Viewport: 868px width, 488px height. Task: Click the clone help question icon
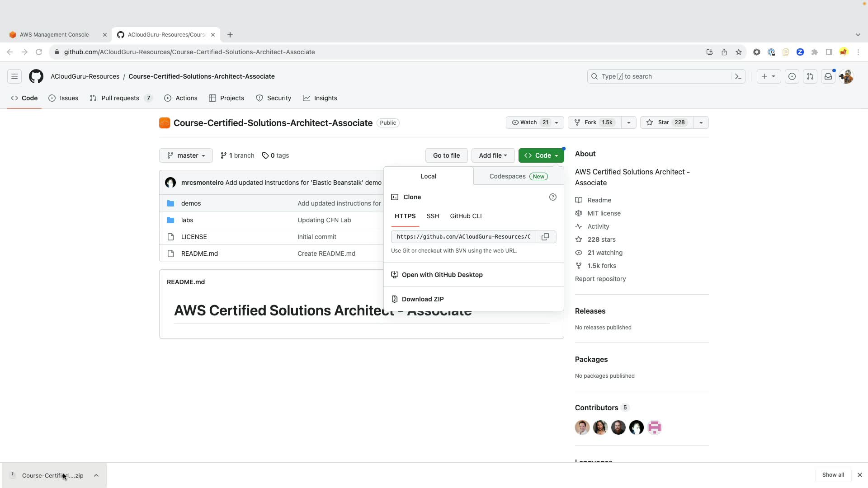click(552, 197)
